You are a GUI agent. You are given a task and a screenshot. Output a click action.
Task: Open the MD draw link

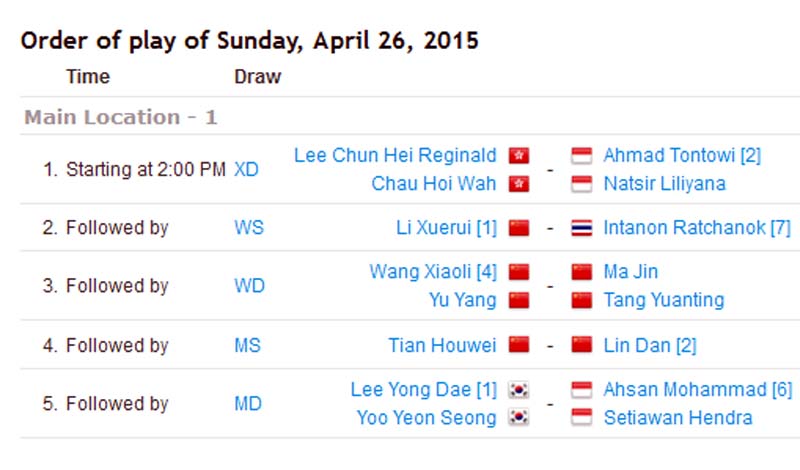pos(248,404)
